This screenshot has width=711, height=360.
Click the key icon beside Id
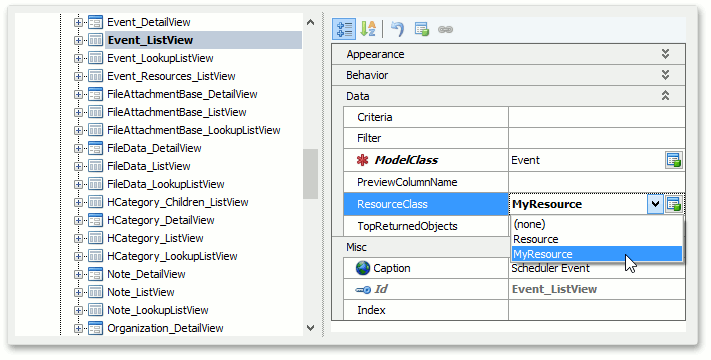363,290
